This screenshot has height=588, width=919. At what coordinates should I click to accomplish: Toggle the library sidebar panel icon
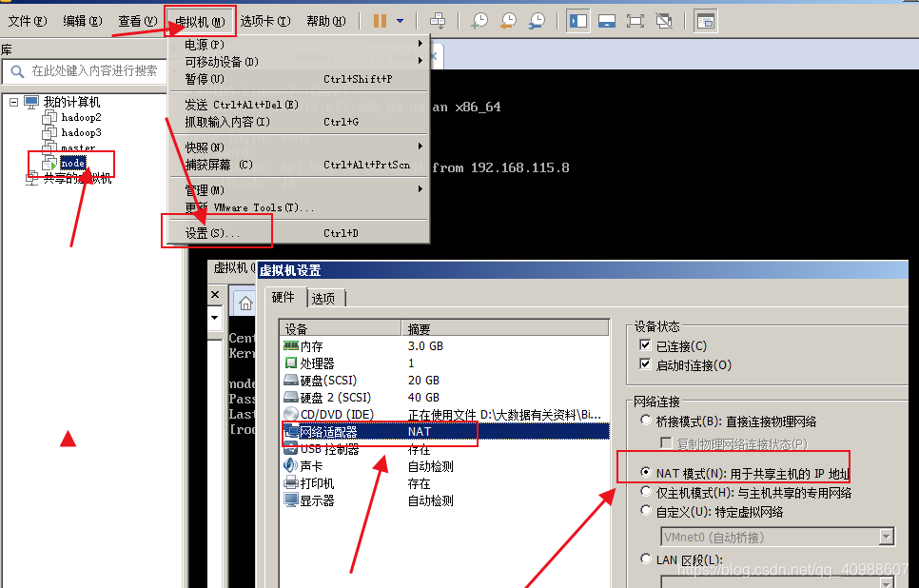pos(577,20)
